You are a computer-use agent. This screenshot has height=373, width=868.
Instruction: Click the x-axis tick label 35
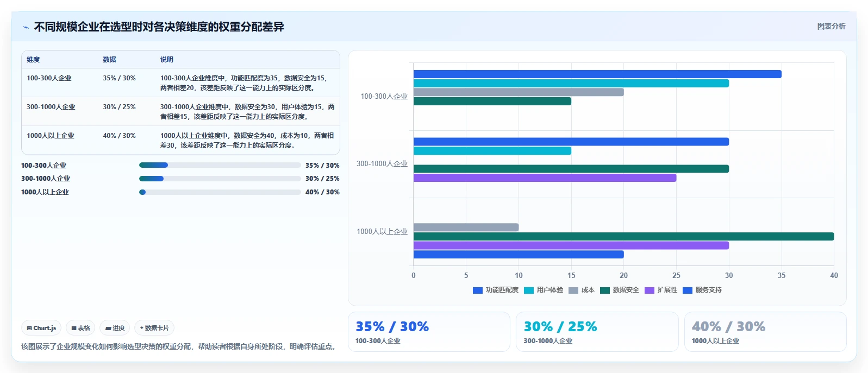click(782, 276)
